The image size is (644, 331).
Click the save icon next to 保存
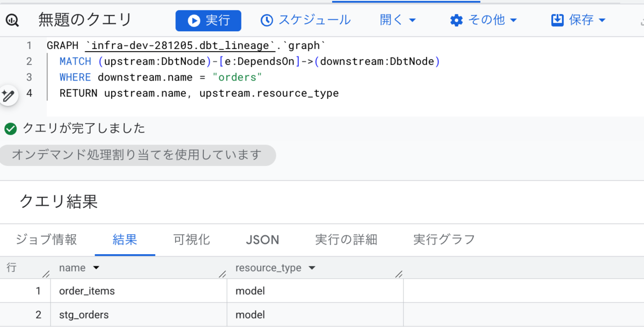click(558, 20)
